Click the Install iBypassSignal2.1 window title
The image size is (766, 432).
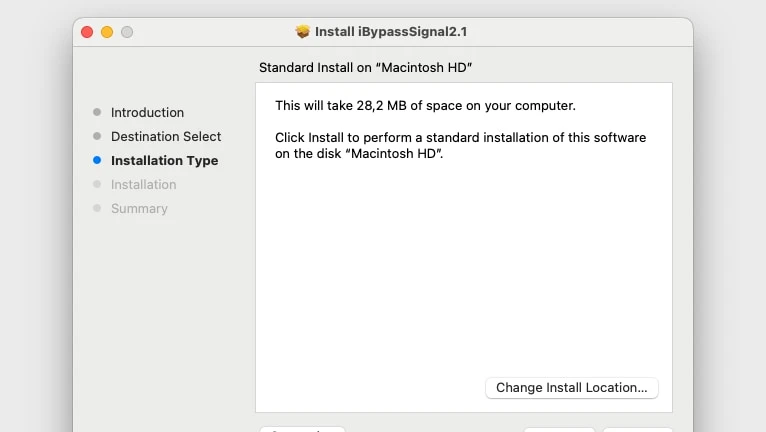click(391, 32)
